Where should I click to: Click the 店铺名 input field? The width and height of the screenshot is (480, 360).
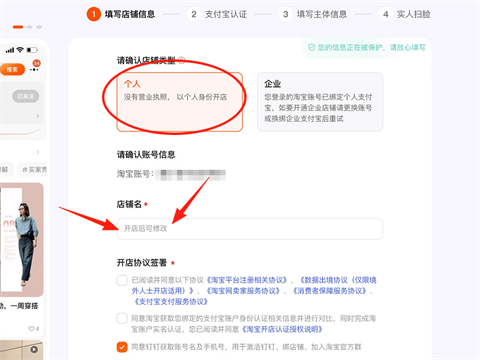click(250, 229)
